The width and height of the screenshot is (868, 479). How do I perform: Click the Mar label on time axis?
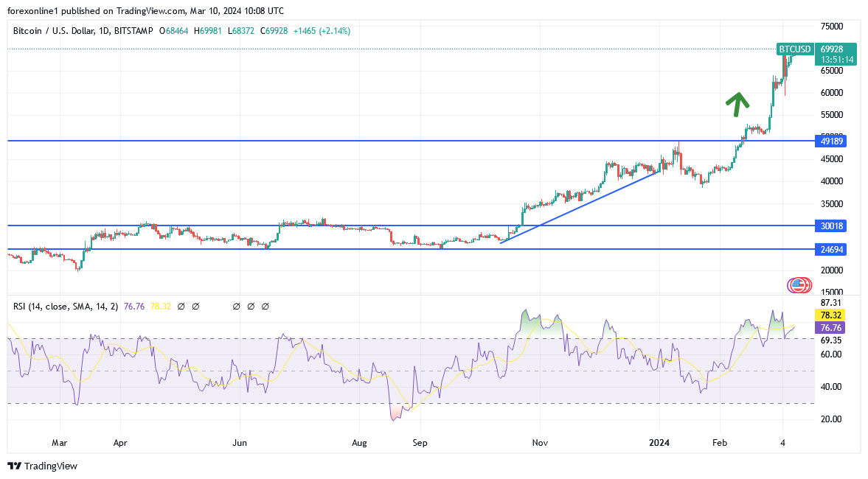60,443
